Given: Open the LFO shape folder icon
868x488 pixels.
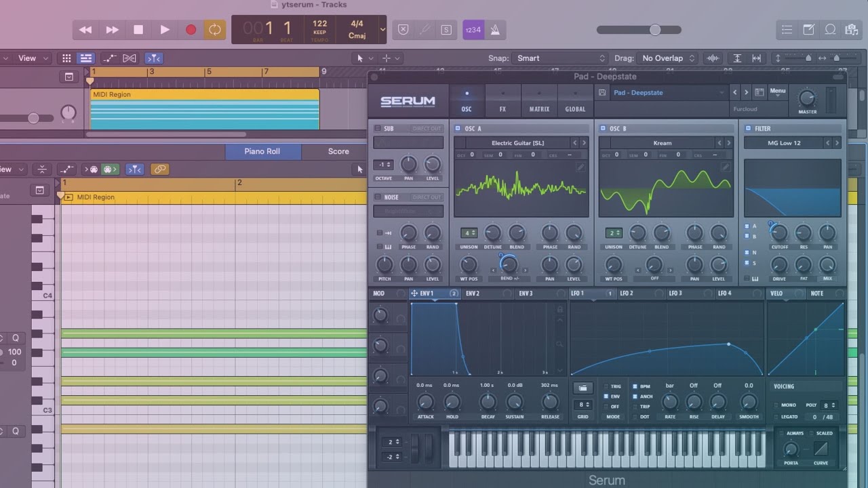Looking at the screenshot, I should click(583, 388).
